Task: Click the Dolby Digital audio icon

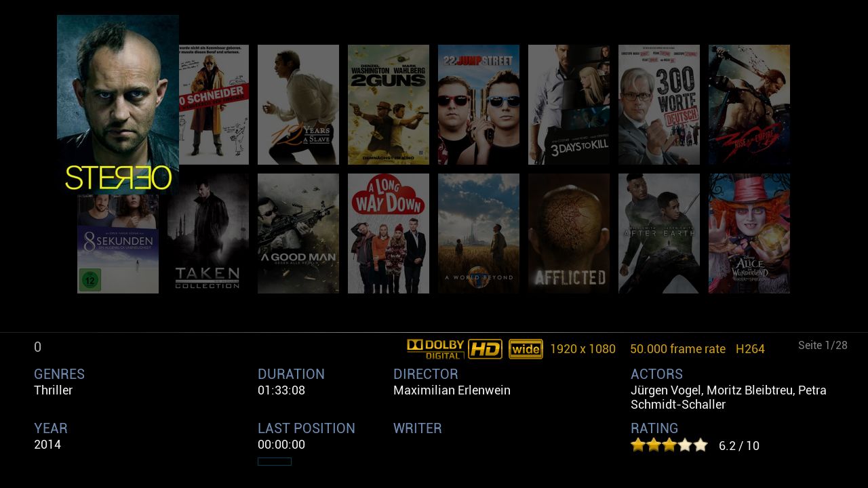Action: [x=435, y=349]
